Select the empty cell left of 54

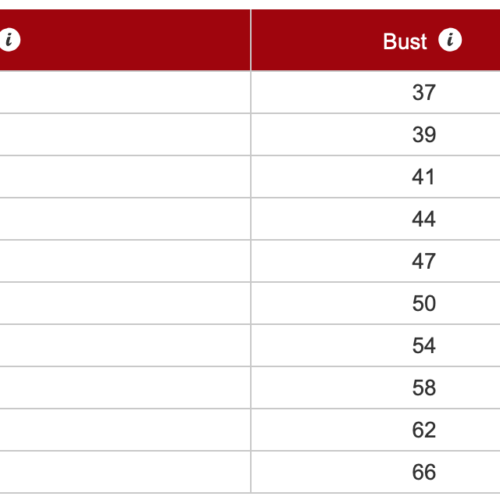[125, 345]
